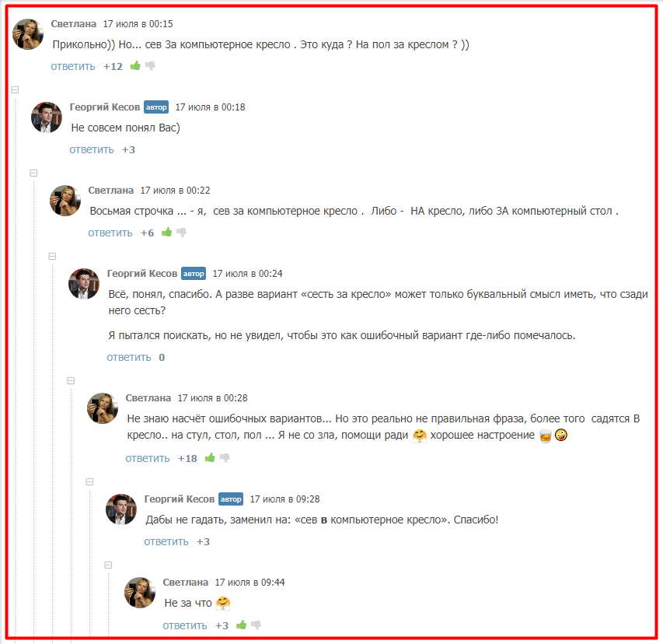This screenshot has width=663, height=644.
Task: Collapse the last reply under 'Дабы не гадать'
Action: (x=108, y=565)
